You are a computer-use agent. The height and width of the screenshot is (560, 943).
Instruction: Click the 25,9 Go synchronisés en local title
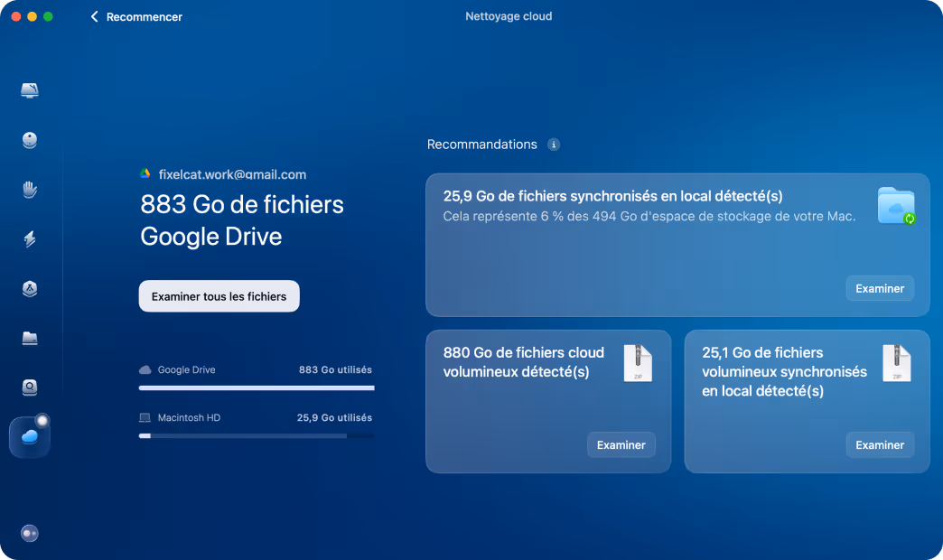tap(612, 196)
